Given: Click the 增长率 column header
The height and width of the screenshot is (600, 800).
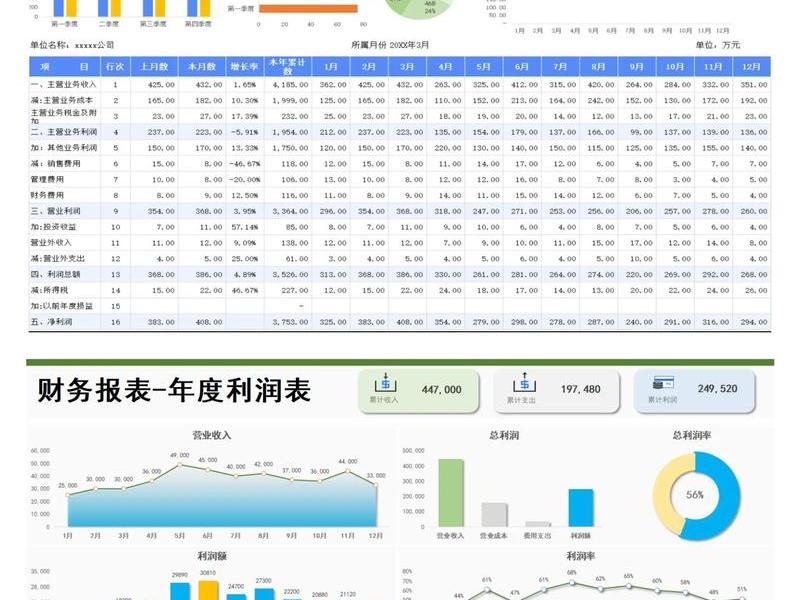Looking at the screenshot, I should 245,67.
